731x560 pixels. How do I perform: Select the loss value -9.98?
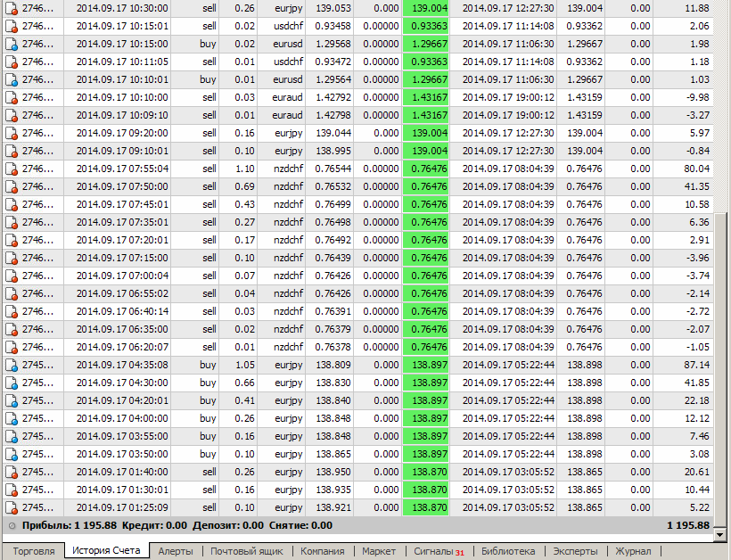pos(697,97)
